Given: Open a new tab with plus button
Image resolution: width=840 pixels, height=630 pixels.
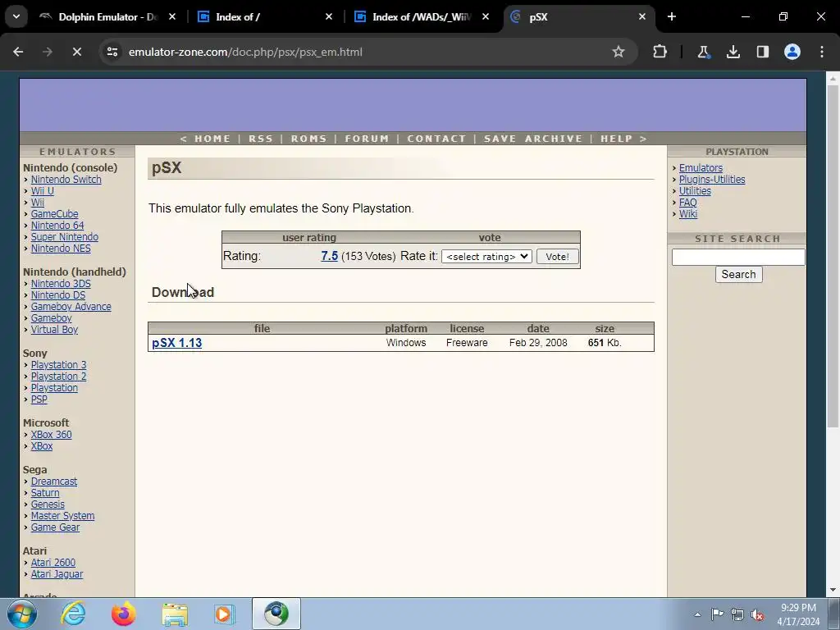Looking at the screenshot, I should point(672,16).
